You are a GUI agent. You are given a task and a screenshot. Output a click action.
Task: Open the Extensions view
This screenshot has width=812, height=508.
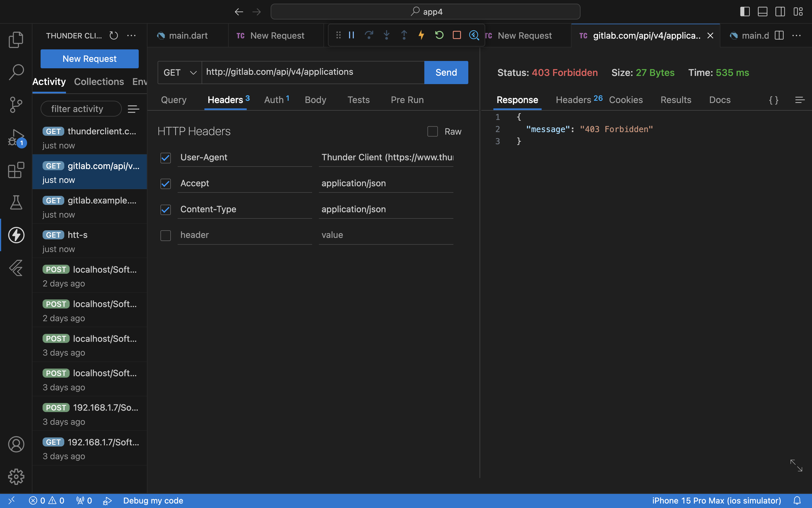click(16, 170)
